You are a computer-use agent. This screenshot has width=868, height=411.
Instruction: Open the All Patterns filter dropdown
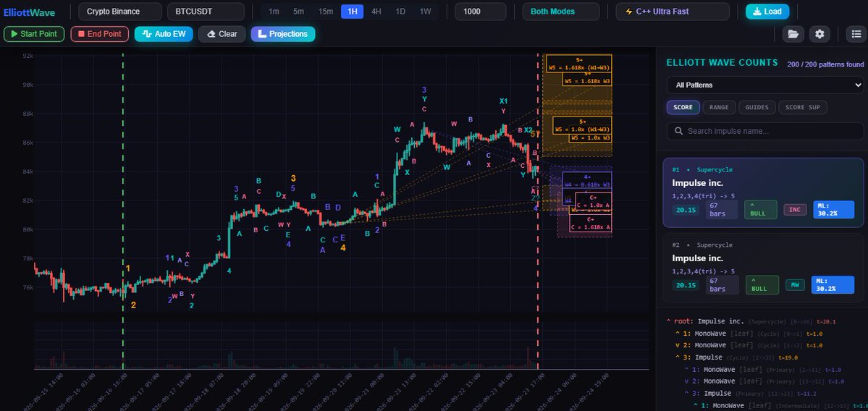[x=765, y=85]
